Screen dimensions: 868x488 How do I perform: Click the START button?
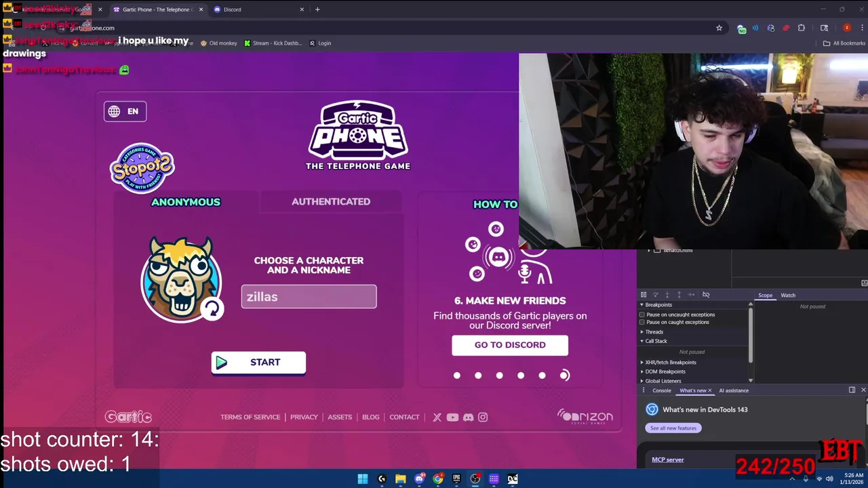258,363
